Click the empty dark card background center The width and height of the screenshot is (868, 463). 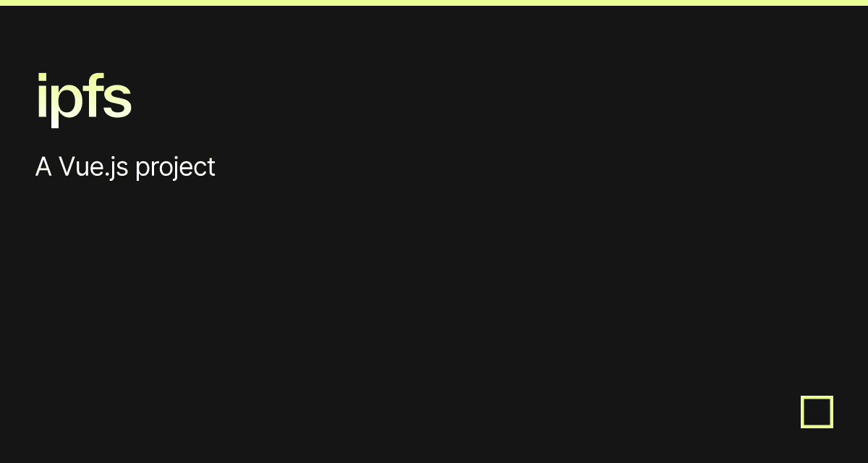click(434, 289)
